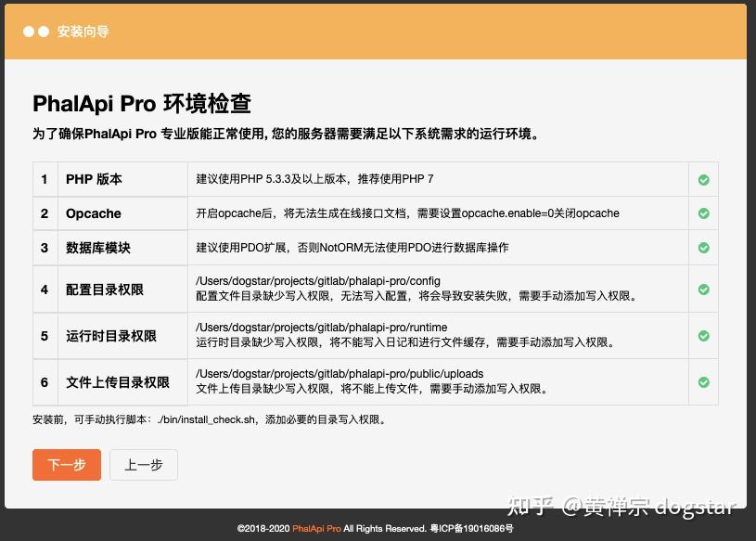Screen dimensions: 756x541
Task: Select row 1 PHP 版本 in the checklist
Action: point(96,179)
